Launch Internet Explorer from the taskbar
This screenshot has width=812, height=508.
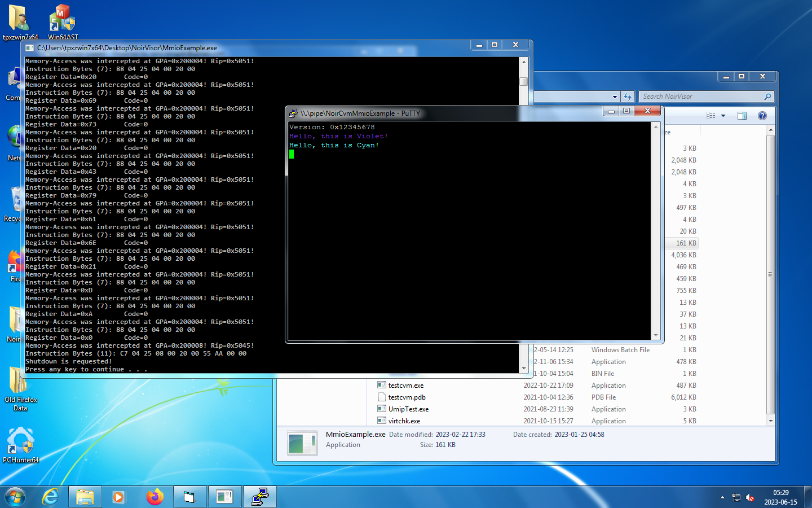click(51, 497)
